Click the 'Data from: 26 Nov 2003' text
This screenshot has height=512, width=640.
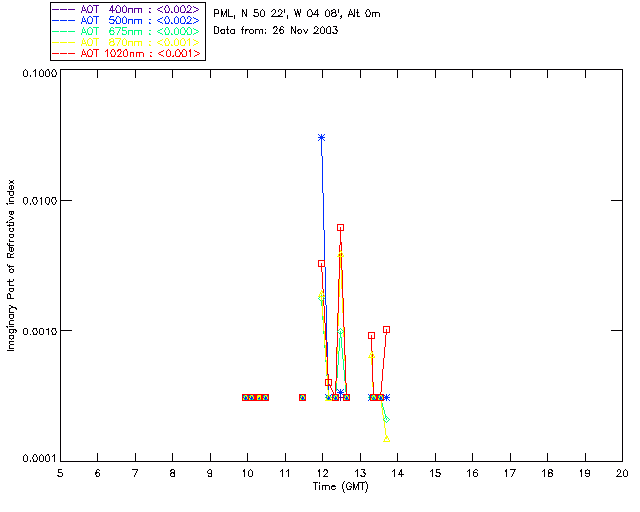[276, 30]
